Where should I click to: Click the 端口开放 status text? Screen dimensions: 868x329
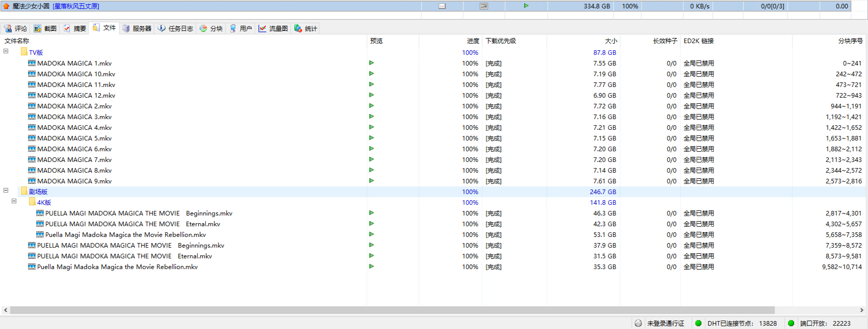[825, 323]
